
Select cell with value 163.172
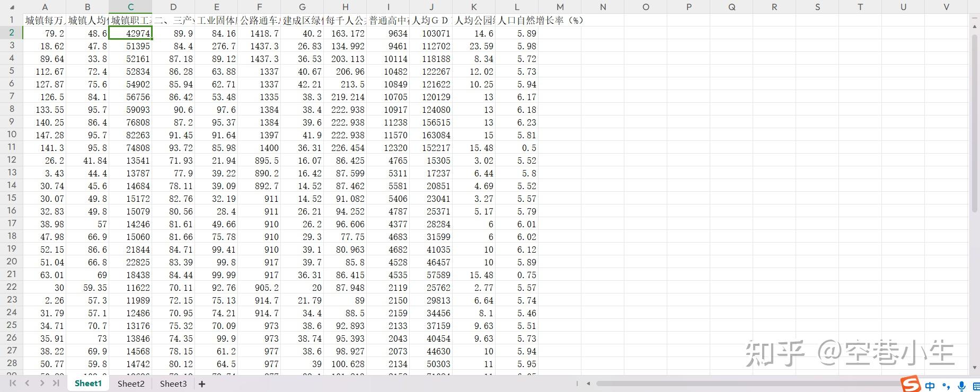tap(345, 33)
